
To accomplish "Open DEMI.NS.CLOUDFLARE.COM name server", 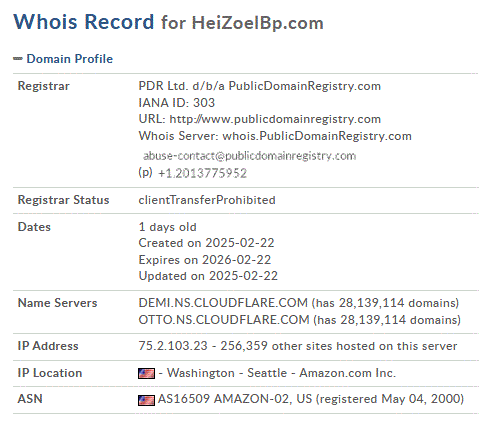I will tap(223, 303).
